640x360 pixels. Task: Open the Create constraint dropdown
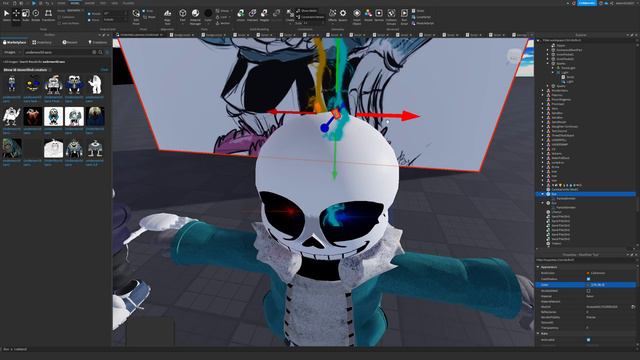tap(290, 17)
